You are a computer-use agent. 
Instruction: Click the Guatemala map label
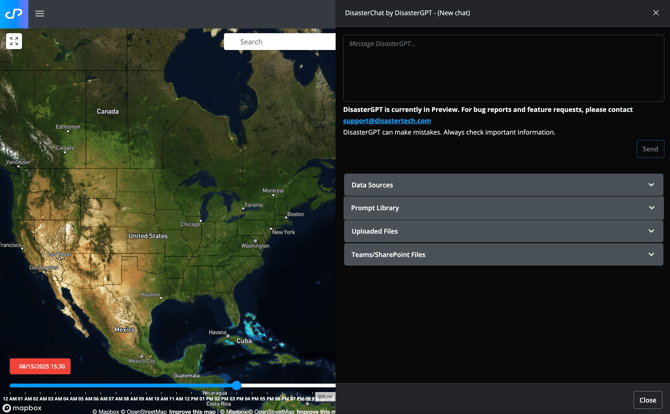(186, 376)
